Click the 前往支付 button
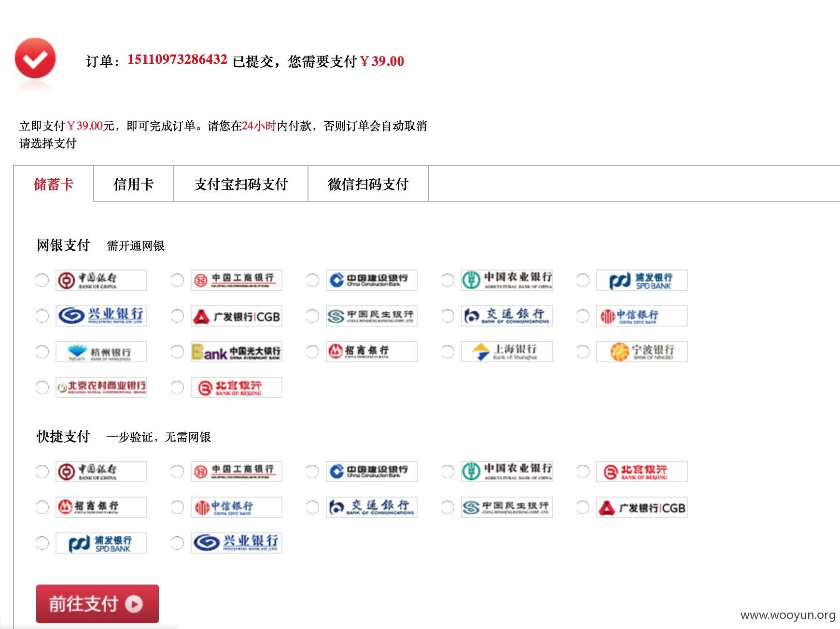The image size is (840, 629). [x=98, y=604]
